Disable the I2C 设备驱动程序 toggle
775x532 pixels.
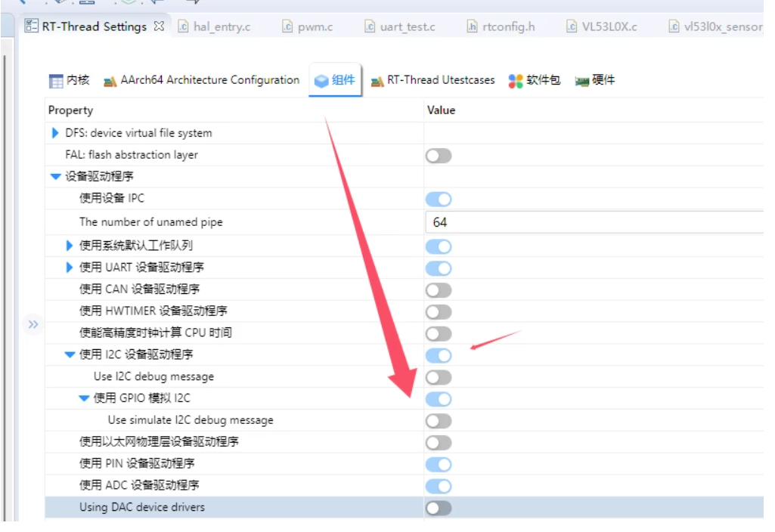tap(439, 355)
